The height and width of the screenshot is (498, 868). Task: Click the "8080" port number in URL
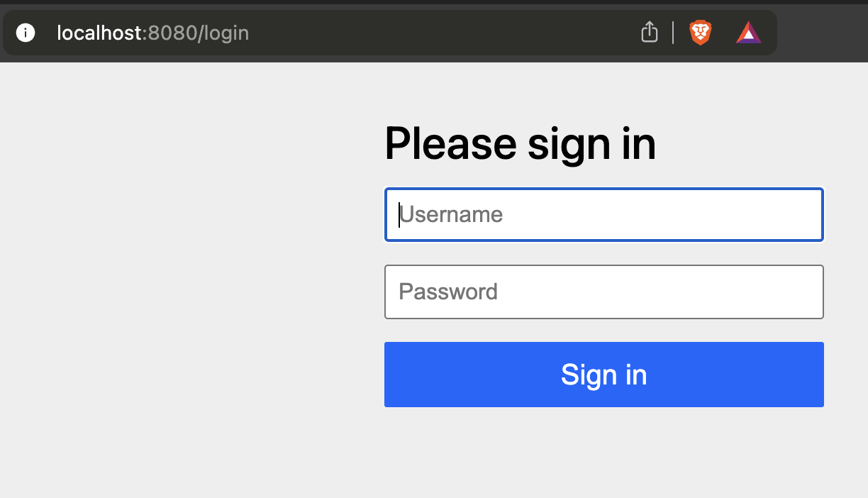[x=172, y=33]
